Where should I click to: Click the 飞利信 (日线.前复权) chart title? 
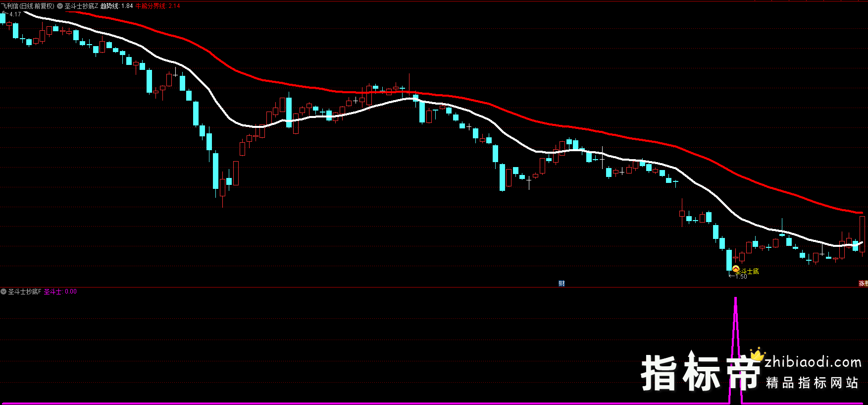tap(28, 6)
